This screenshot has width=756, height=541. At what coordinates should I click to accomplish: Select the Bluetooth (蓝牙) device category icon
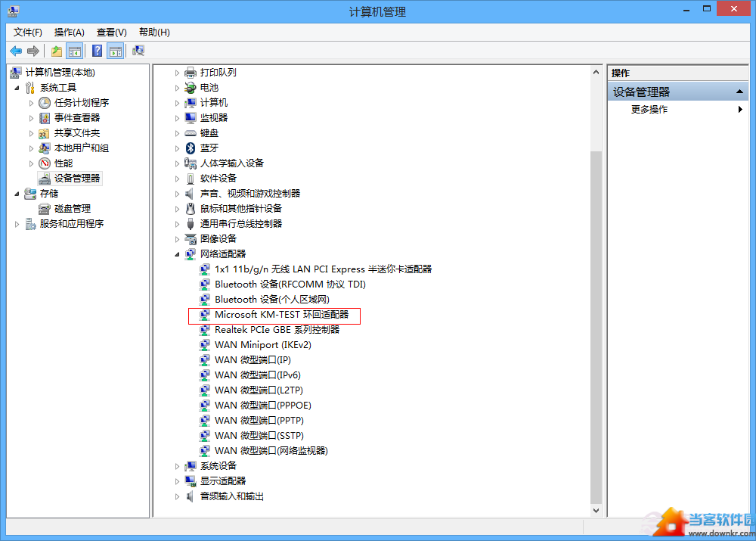[x=191, y=148]
